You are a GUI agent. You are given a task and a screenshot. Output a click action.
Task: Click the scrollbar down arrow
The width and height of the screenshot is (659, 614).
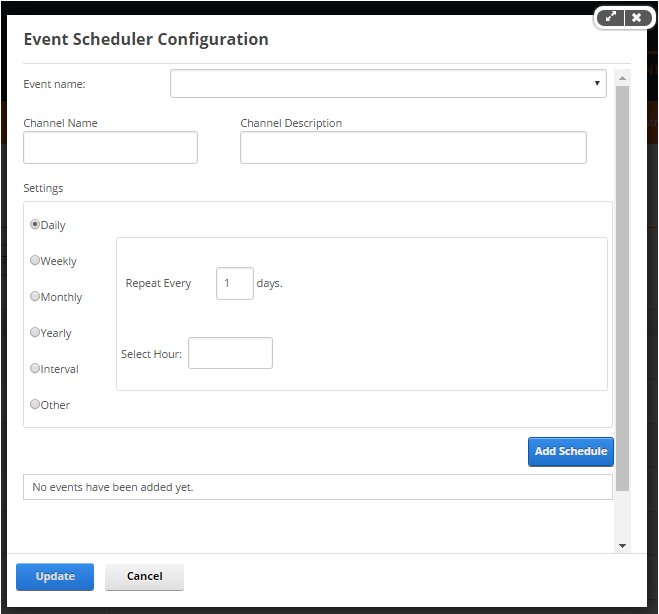click(622, 545)
